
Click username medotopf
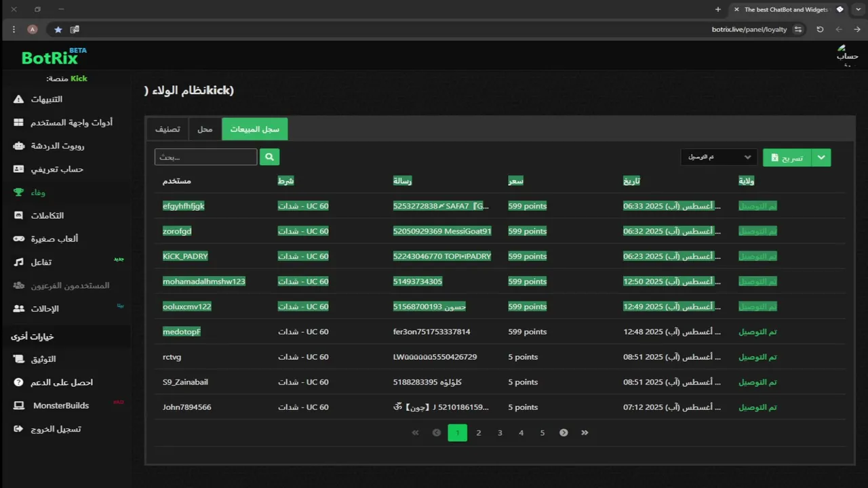point(182,331)
